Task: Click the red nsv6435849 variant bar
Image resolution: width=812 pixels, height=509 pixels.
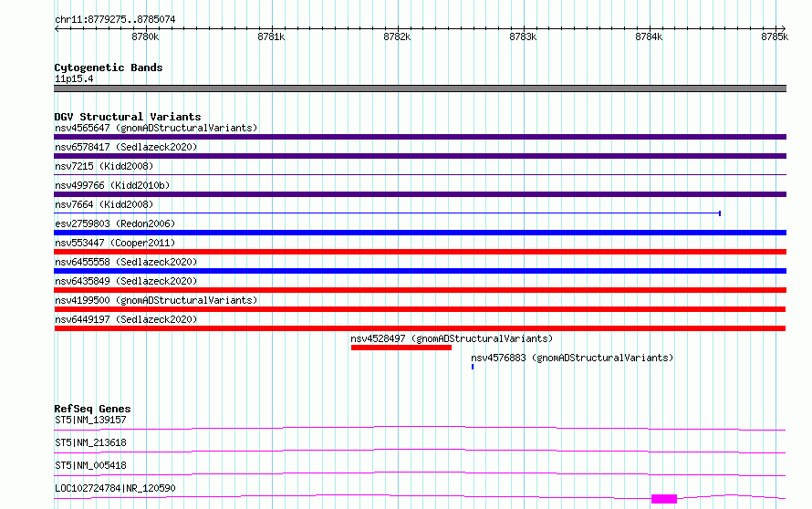Action: [x=420, y=290]
